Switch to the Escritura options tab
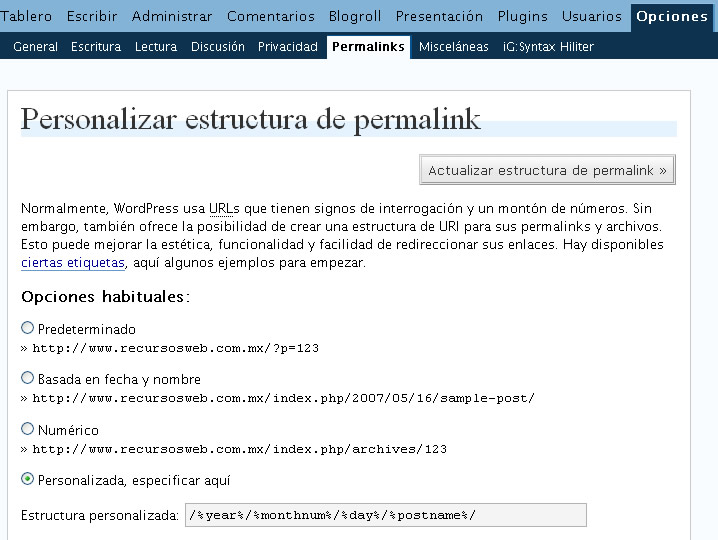This screenshot has width=718, height=540. [x=96, y=46]
